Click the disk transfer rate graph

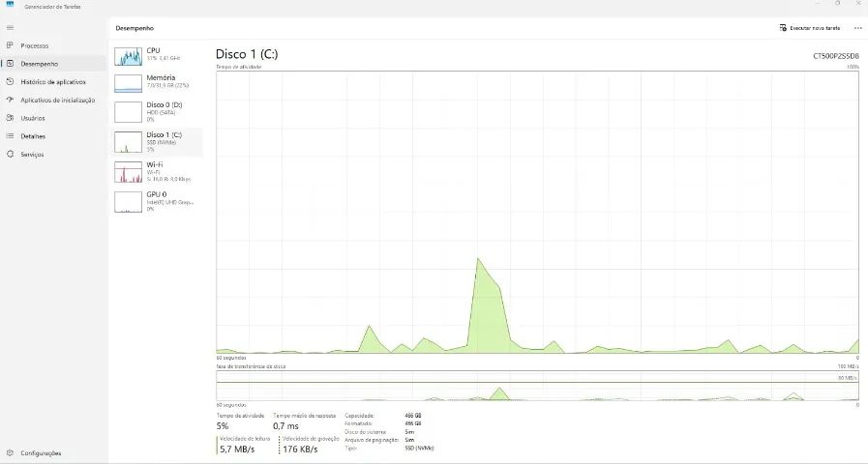pos(537,386)
